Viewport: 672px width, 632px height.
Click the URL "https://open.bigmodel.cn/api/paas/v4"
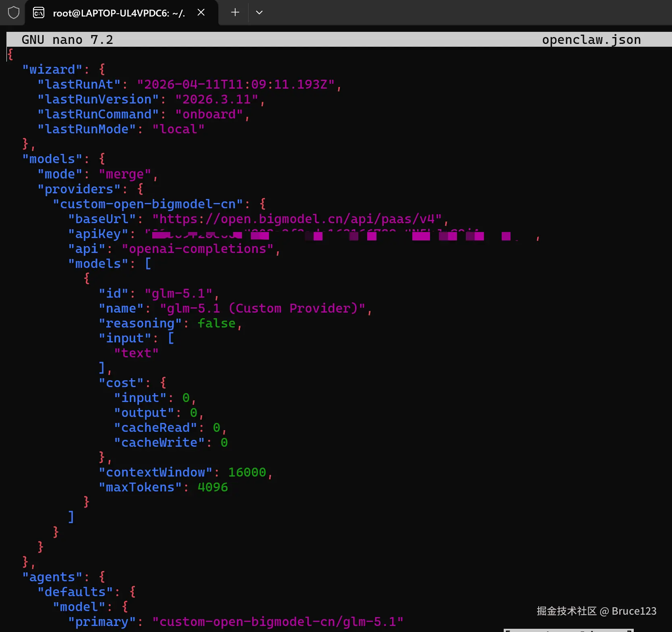tap(297, 219)
